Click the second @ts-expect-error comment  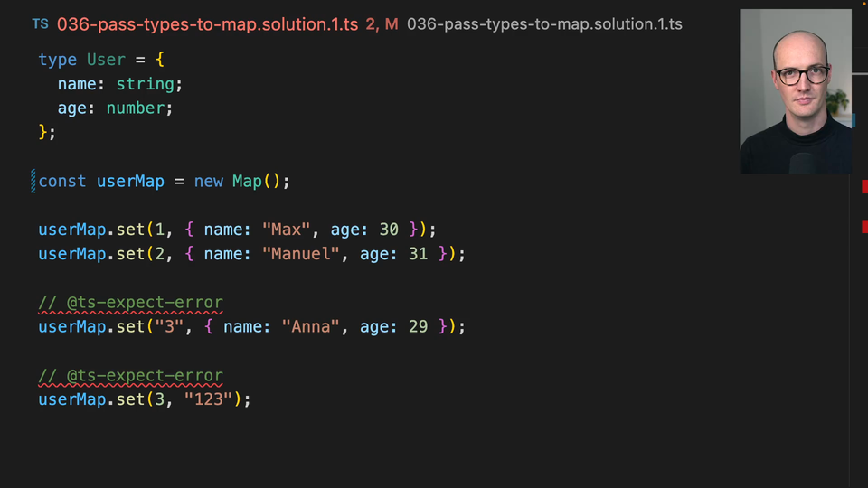pyautogui.click(x=130, y=376)
